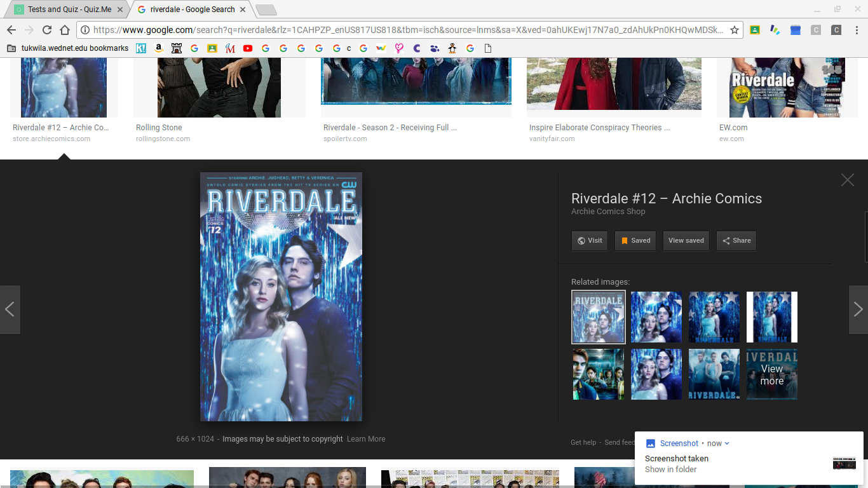Open the Kahoot bookmark icon
Image resolution: width=868 pixels, height=488 pixels.
[141, 48]
